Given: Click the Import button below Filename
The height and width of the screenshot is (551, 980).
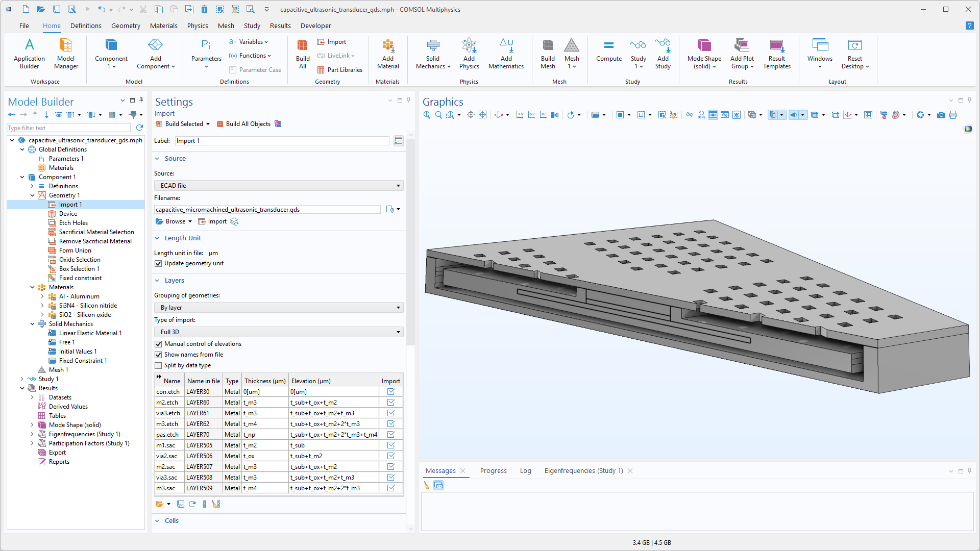Looking at the screenshot, I should 212,221.
